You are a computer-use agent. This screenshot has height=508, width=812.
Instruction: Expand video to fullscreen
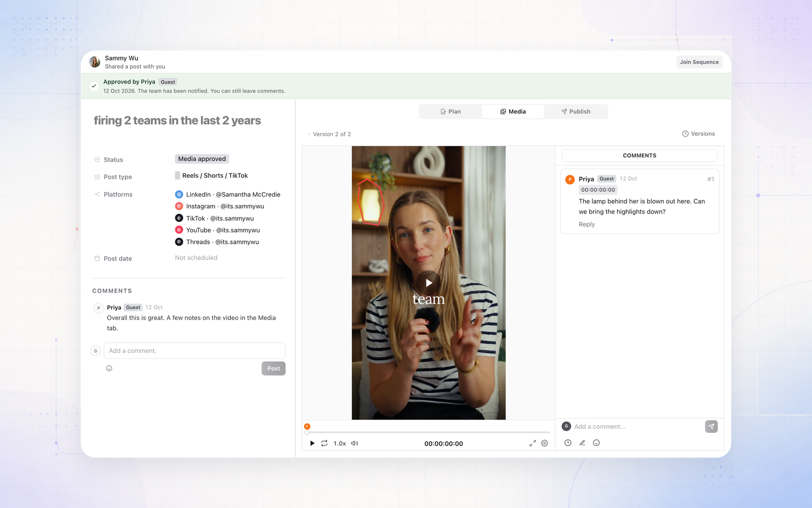pyautogui.click(x=533, y=443)
